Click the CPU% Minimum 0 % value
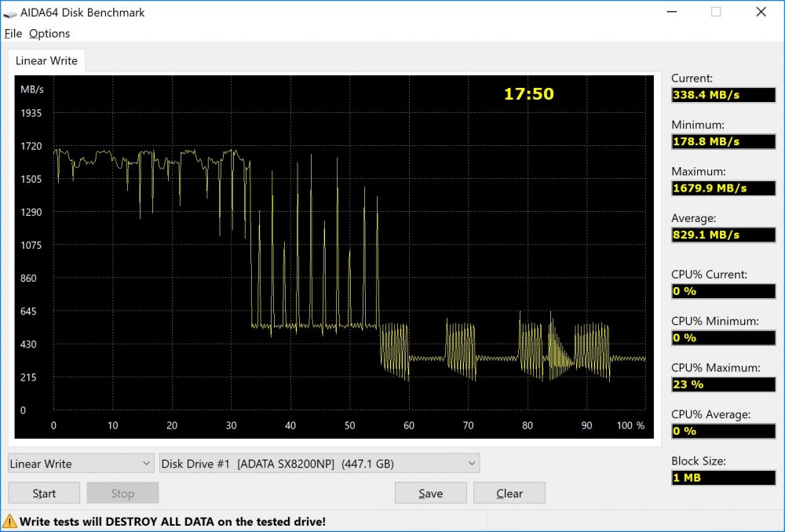Image resolution: width=785 pixels, height=532 pixels. tap(724, 338)
